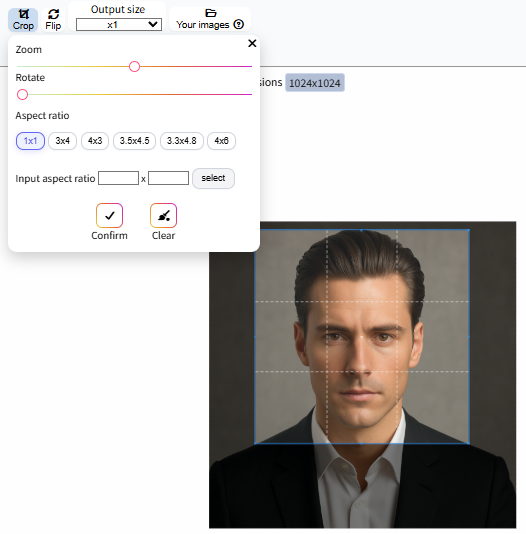Click the select button
This screenshot has width=526, height=534.
coord(213,178)
